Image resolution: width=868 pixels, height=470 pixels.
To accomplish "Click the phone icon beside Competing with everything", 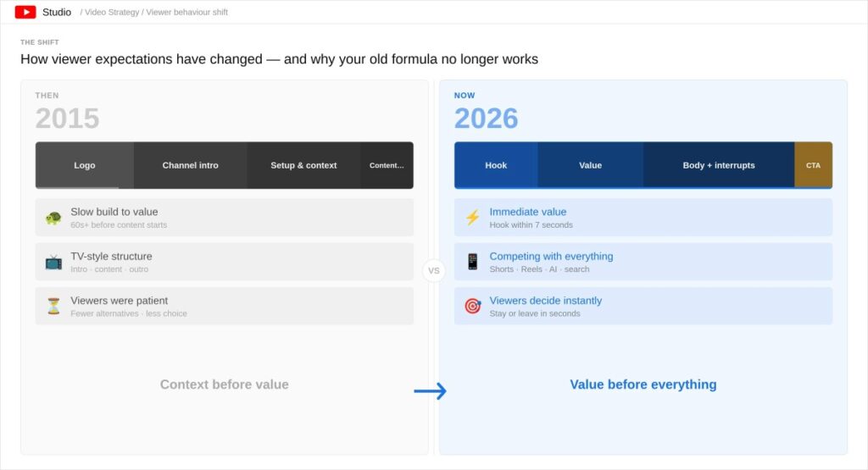I will (473, 262).
